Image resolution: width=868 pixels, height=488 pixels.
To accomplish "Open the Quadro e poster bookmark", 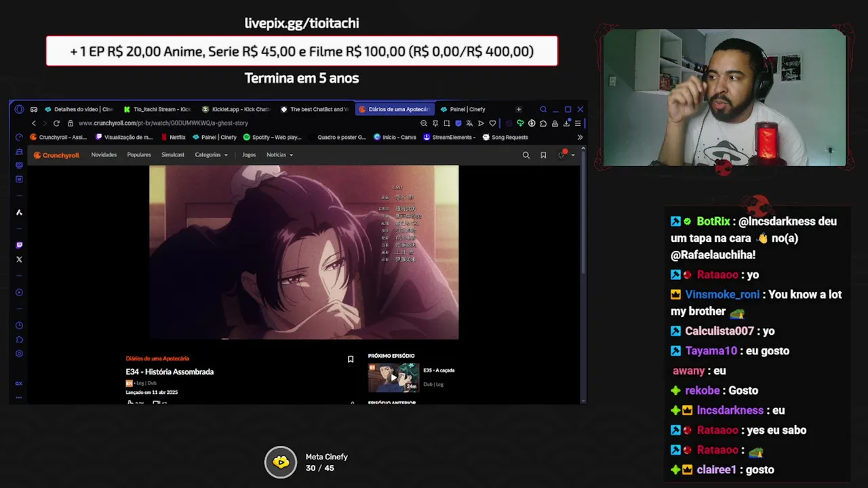I will (337, 137).
